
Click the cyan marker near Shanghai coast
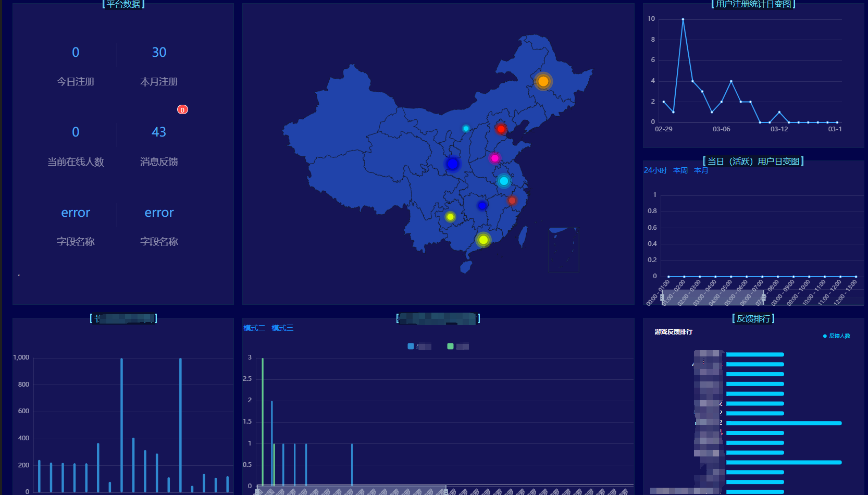(503, 181)
